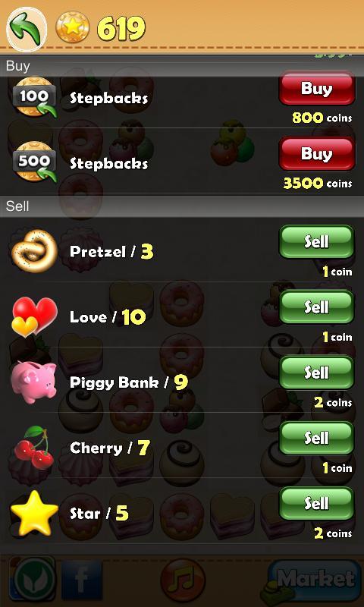Toggle the music note button
The width and height of the screenshot is (364, 607).
point(182,580)
